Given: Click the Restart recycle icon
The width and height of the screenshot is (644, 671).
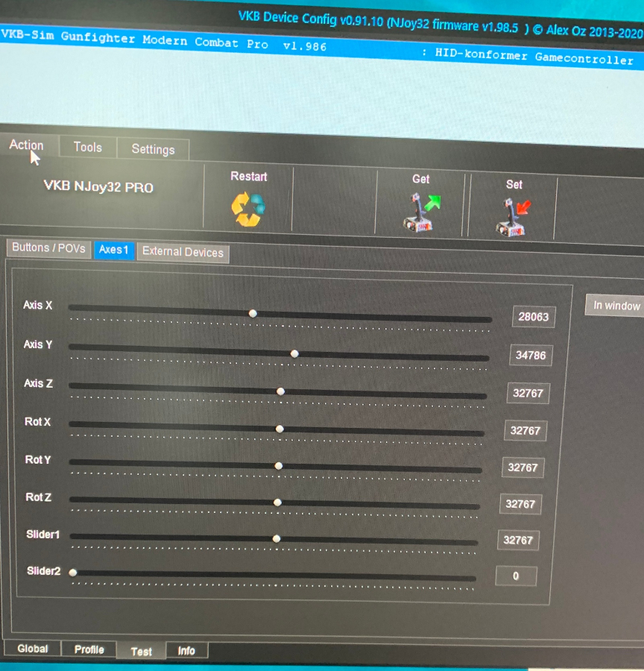Looking at the screenshot, I should coord(247,209).
